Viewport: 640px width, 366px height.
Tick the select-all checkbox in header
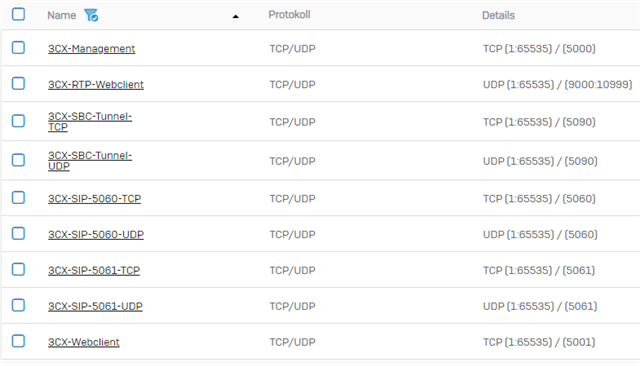pos(18,14)
